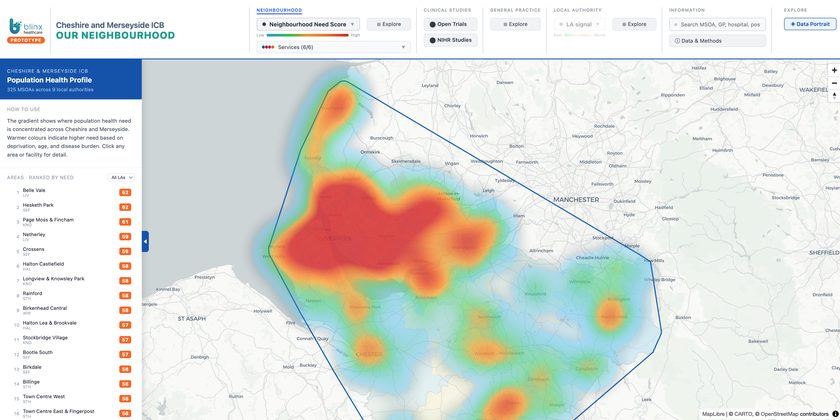Open the CARTO attribution link
840x420 pixels.
(742, 414)
